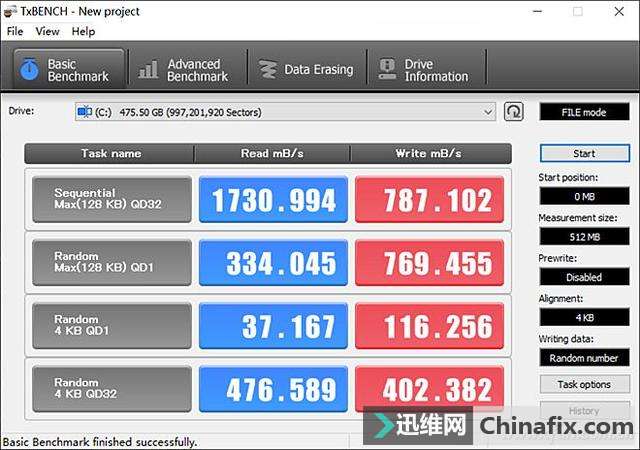Click the 402.382 write result

pyautogui.click(x=429, y=389)
